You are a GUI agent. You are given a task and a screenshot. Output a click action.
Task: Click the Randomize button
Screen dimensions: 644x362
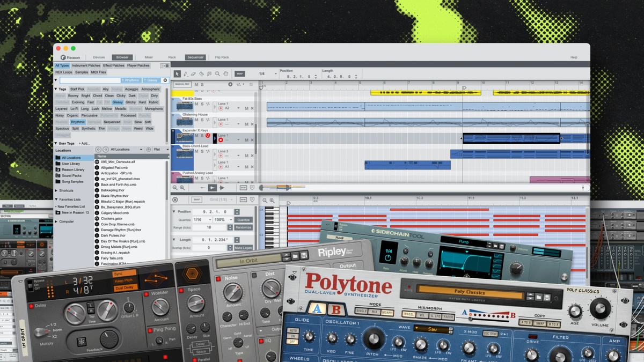point(243,227)
